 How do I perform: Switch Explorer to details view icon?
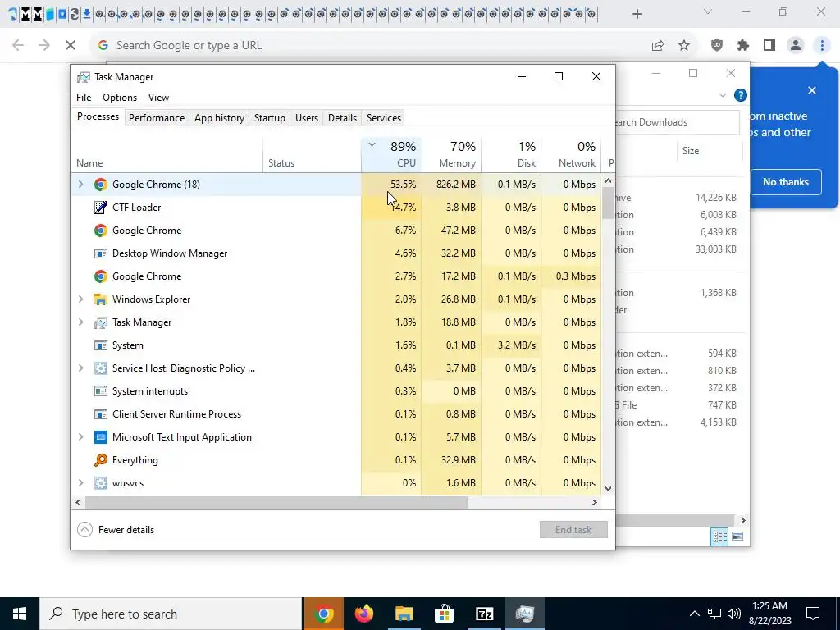[x=719, y=536]
